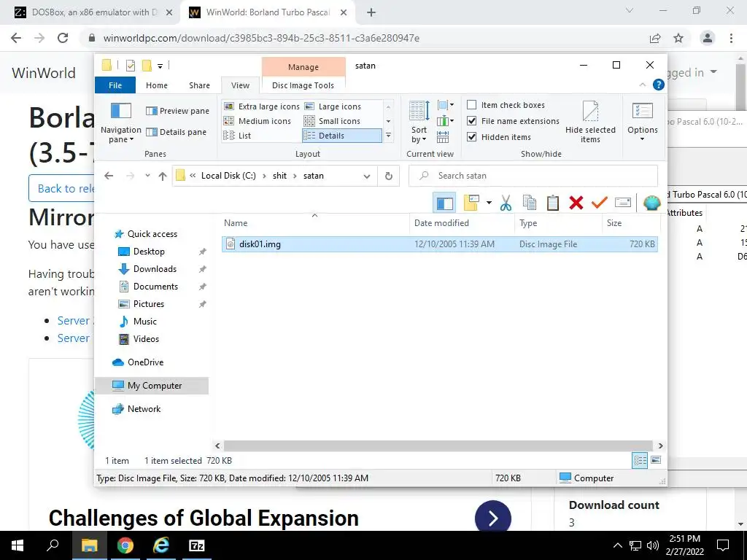Expand the address bar history dropdown
The width and height of the screenshot is (747, 560).
tap(367, 176)
